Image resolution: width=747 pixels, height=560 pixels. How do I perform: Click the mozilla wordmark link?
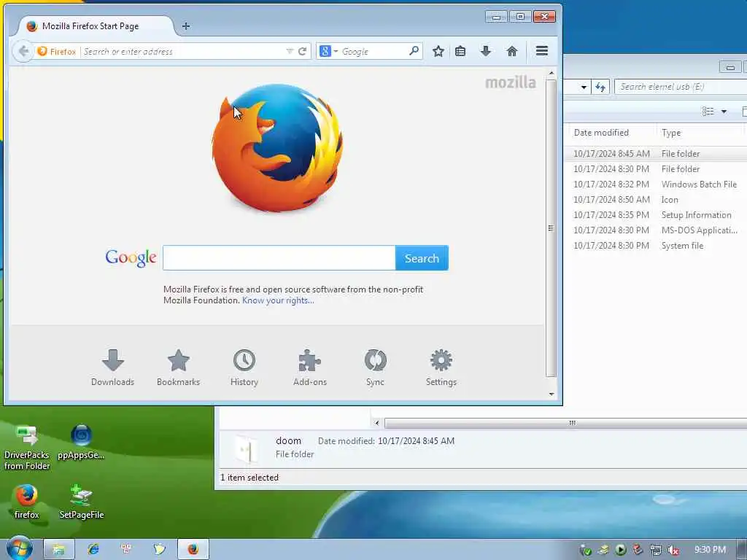click(511, 82)
